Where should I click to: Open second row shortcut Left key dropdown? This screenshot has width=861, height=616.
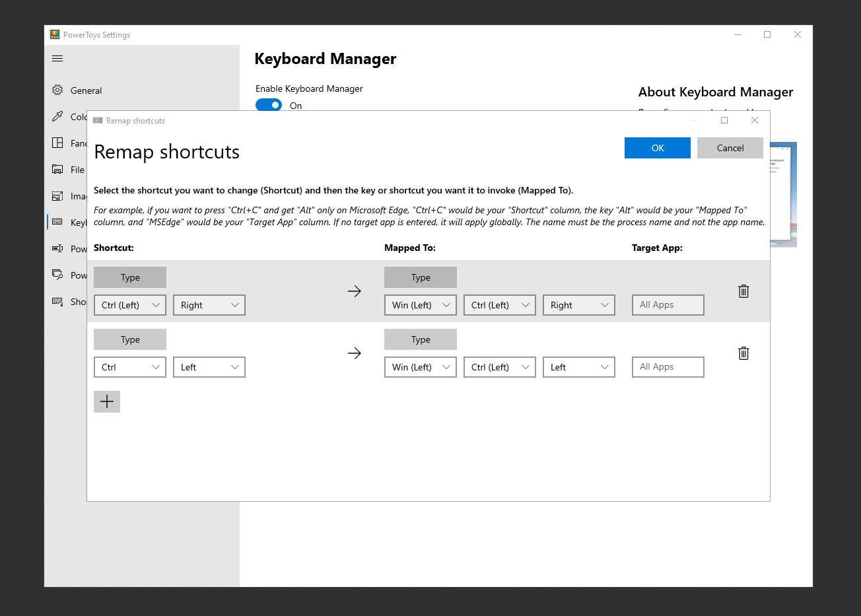(x=209, y=367)
